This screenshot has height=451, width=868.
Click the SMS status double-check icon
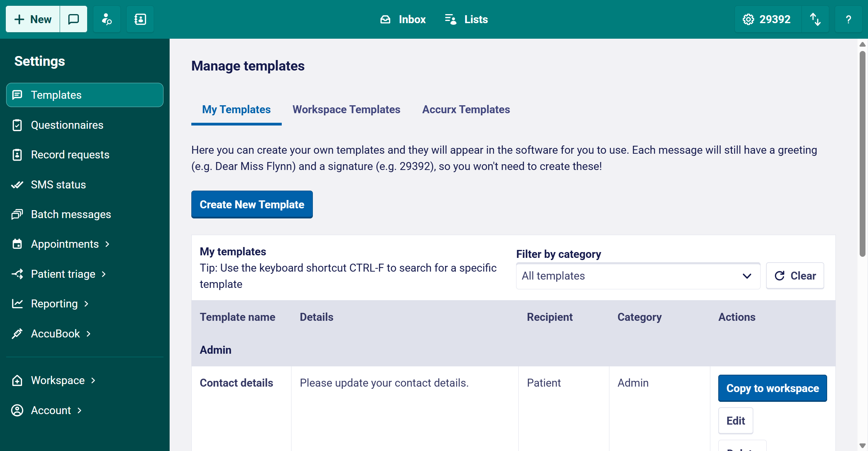(x=17, y=185)
